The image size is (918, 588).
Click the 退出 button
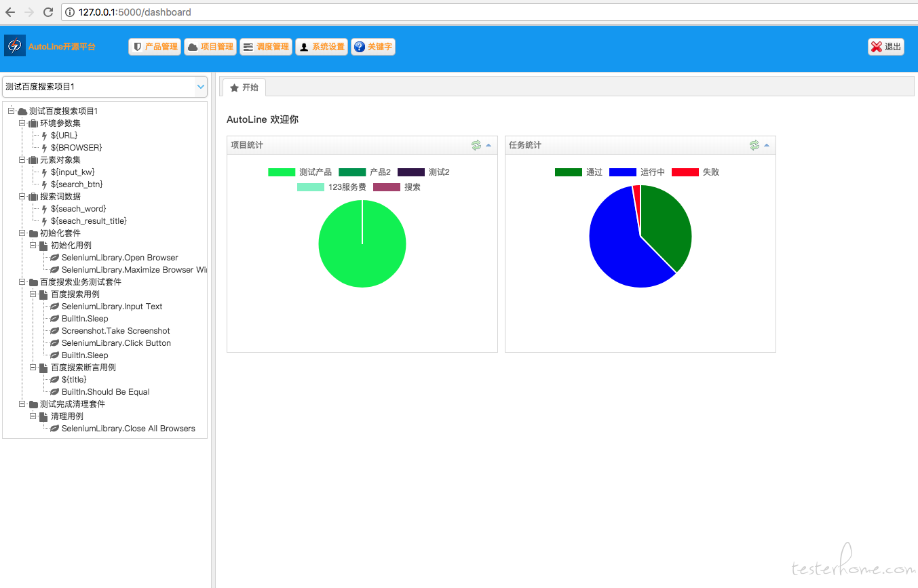click(x=886, y=47)
